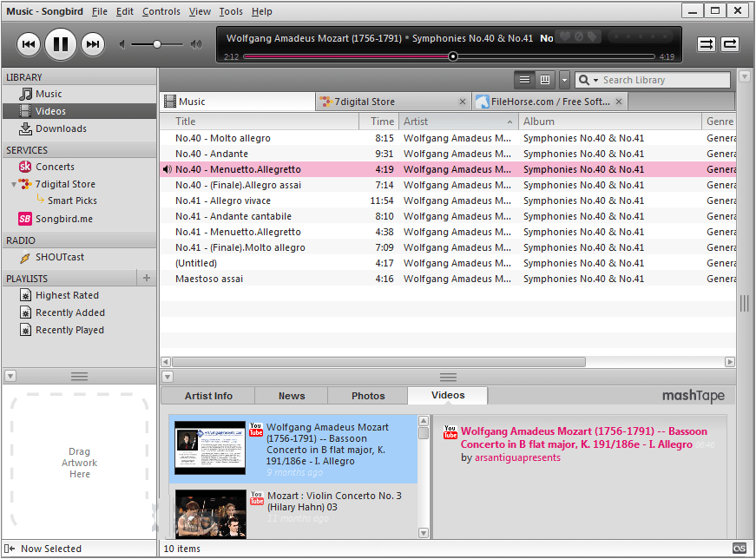Sort by the Album column
Viewport: 756px width, 559px height.
click(x=610, y=122)
